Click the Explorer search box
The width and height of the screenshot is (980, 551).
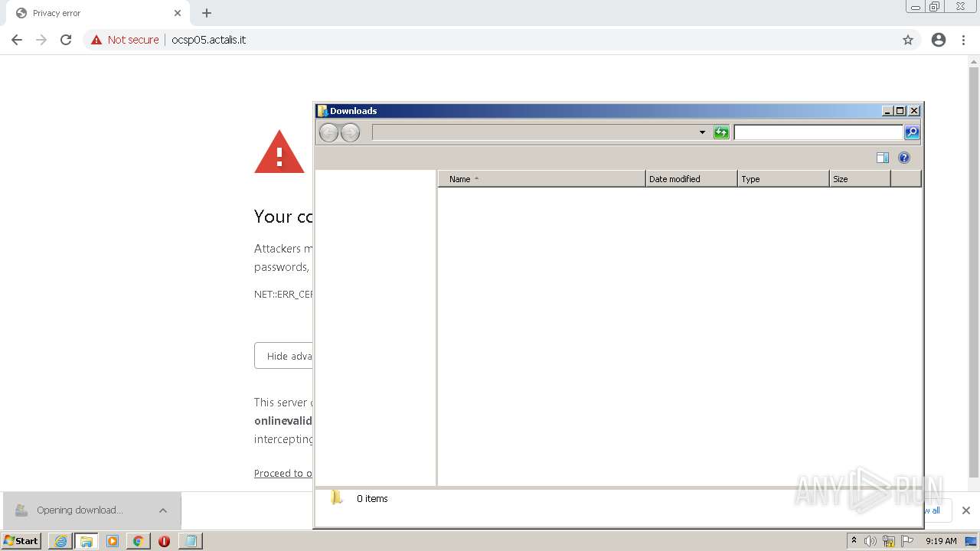[818, 132]
